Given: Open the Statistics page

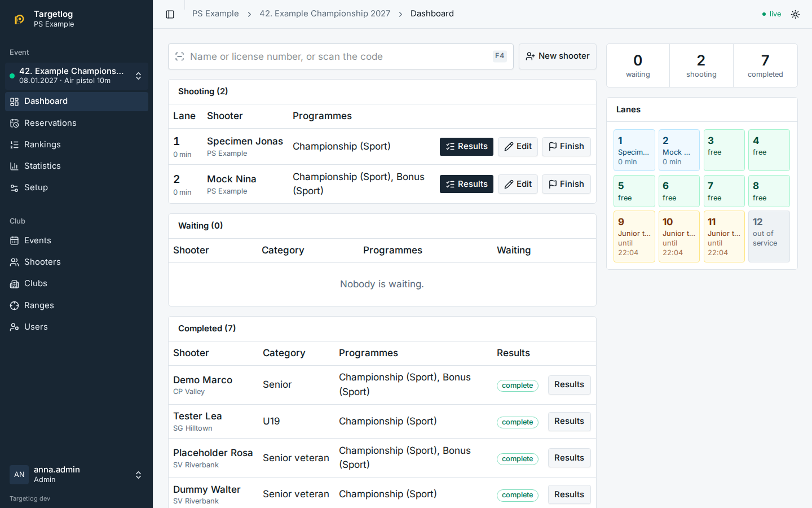Looking at the screenshot, I should 77,166.
